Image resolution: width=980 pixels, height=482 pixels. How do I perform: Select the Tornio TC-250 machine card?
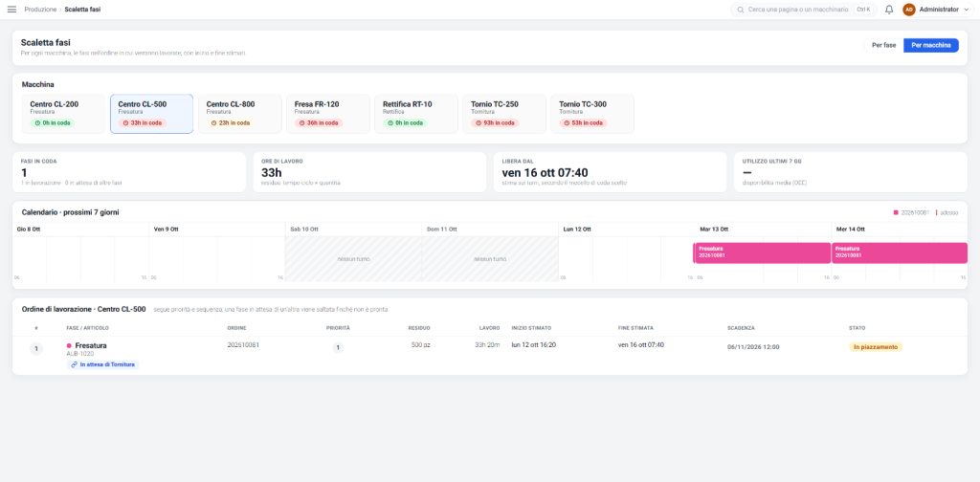[504, 114]
